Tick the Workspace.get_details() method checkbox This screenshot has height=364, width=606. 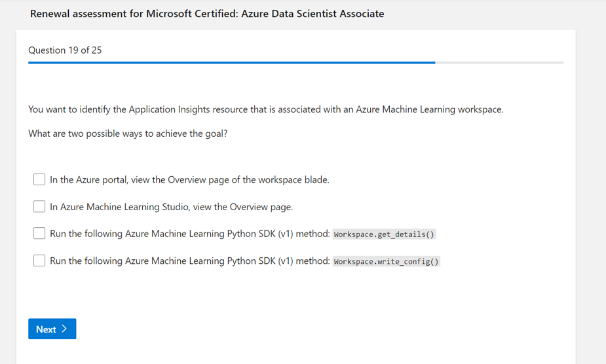click(x=39, y=234)
